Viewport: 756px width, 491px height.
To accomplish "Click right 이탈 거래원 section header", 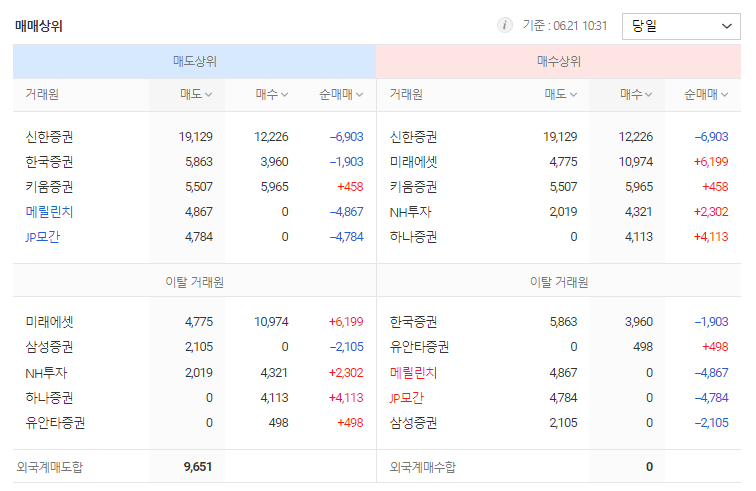I will (559, 282).
